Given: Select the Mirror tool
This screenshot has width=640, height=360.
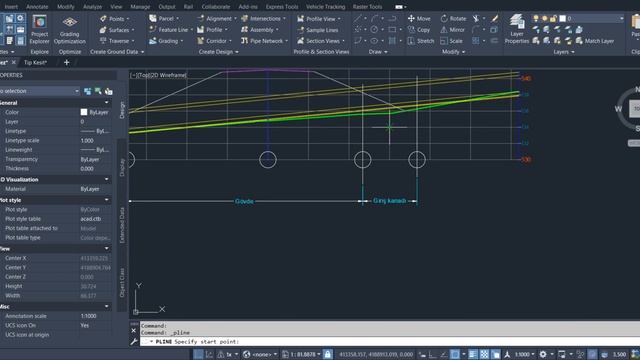Looking at the screenshot, I should point(452,30).
